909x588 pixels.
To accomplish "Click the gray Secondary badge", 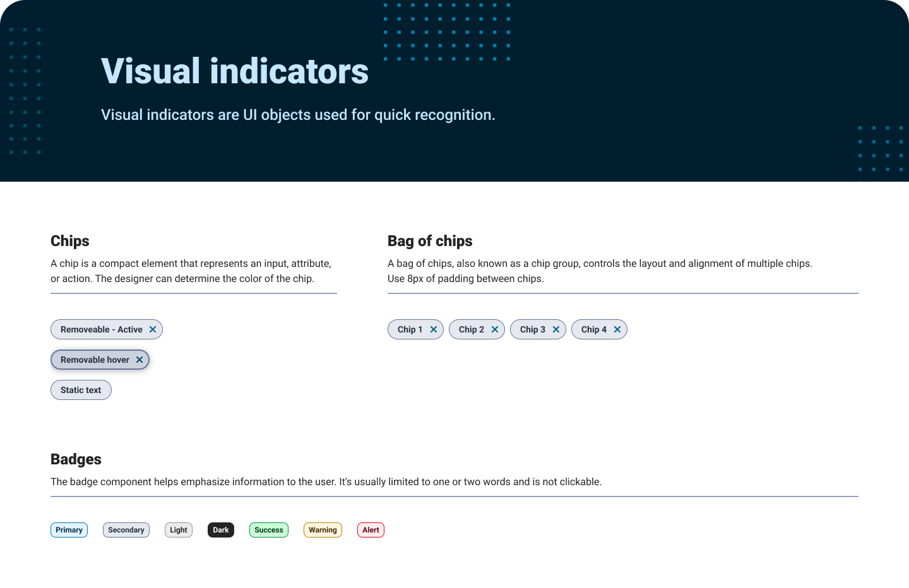I will pos(126,530).
